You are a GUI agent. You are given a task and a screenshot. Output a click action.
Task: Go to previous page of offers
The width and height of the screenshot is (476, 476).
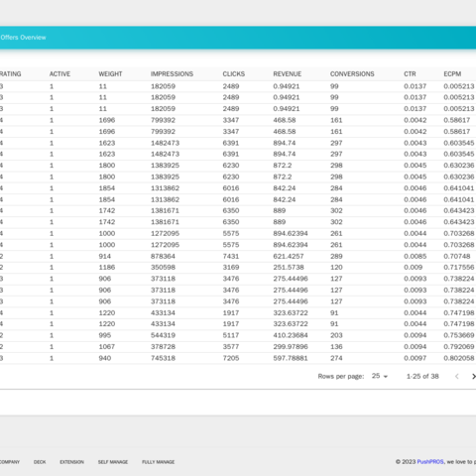pos(457,376)
